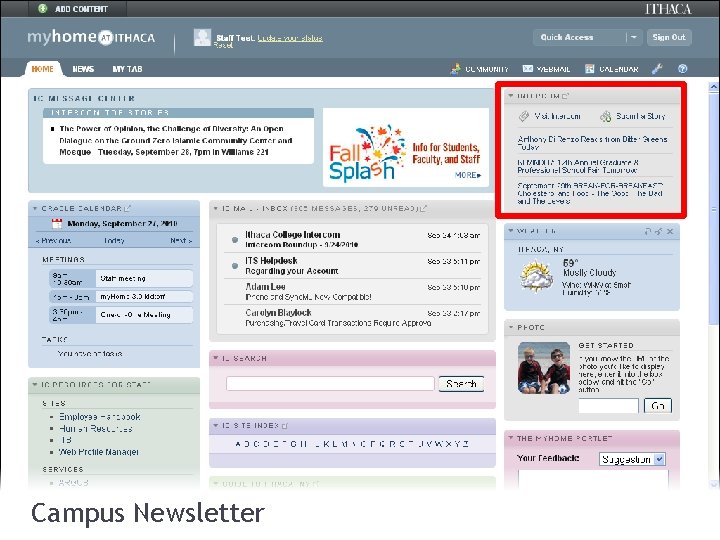Refresh the Weather portlet
The width and height of the screenshot is (720, 540).
(x=648, y=231)
